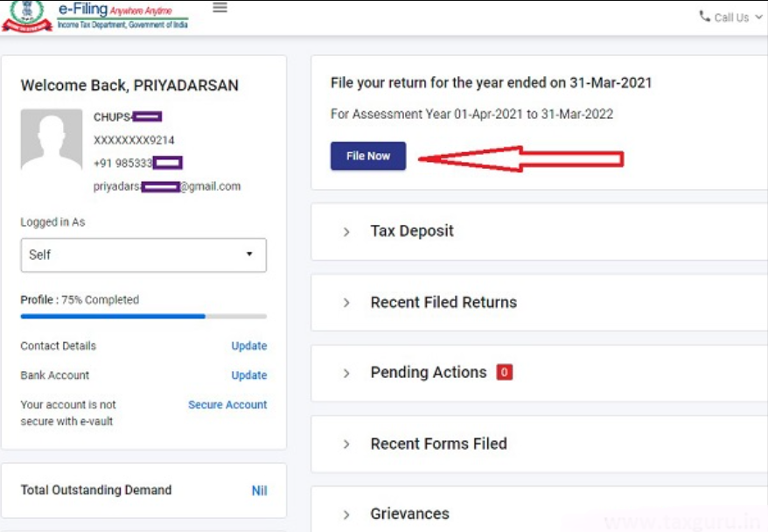Expand the Recent Forms Filed chevron
768x532 pixels.
pyautogui.click(x=346, y=444)
